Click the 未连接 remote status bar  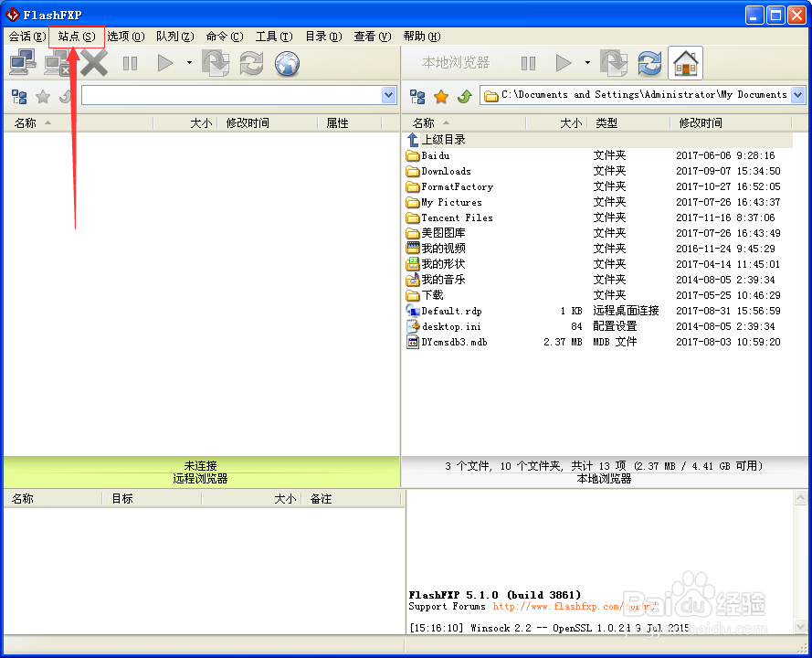201,465
